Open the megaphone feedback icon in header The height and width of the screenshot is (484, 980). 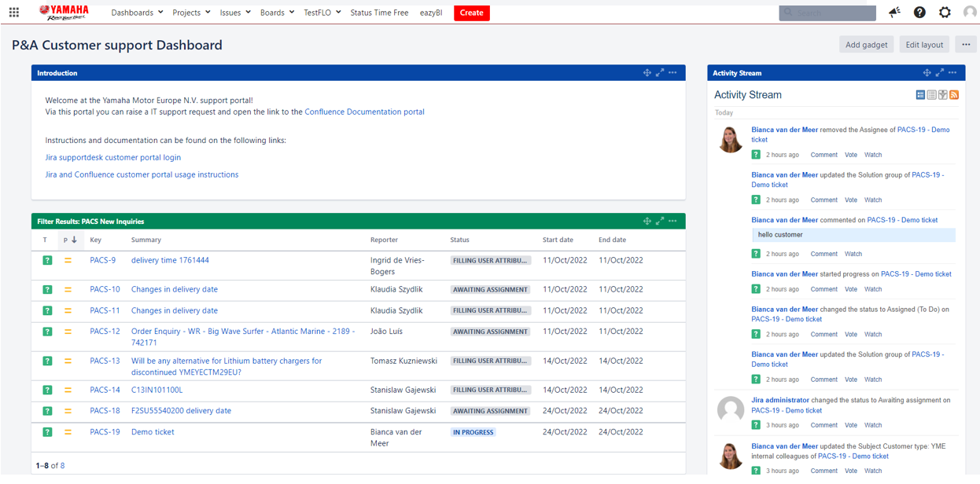click(x=894, y=13)
